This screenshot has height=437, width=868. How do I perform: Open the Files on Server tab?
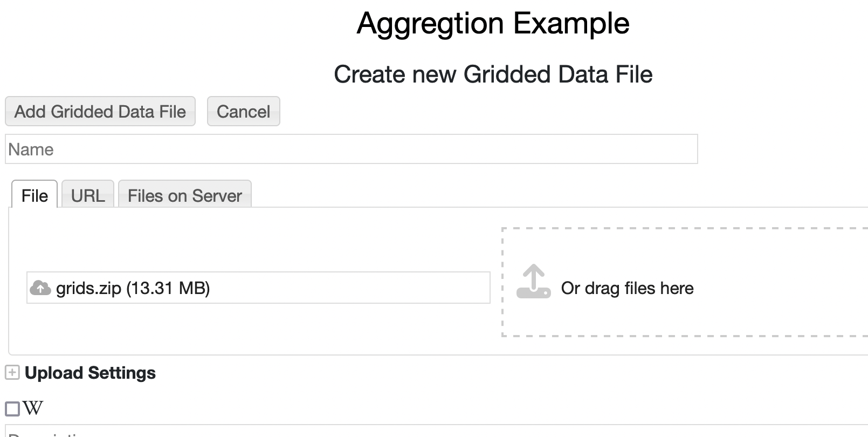pyautogui.click(x=185, y=195)
